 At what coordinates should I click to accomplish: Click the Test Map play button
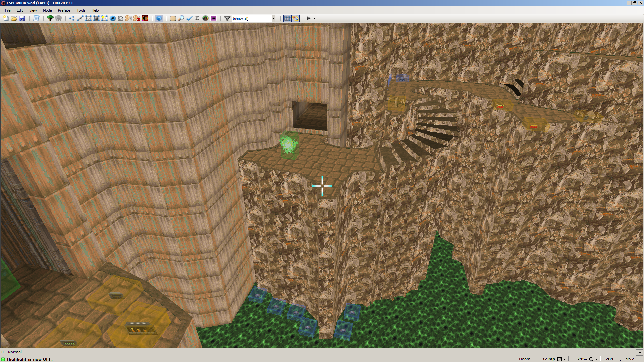click(309, 18)
